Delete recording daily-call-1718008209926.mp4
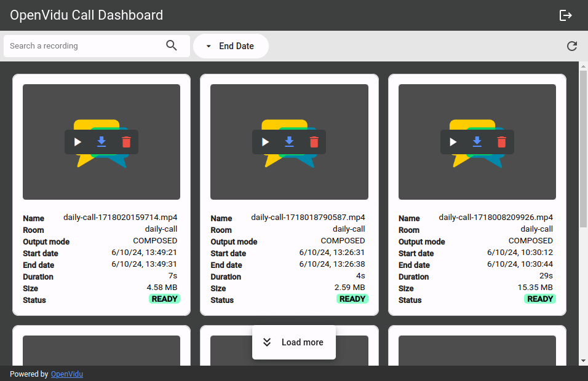This screenshot has height=381, width=588. click(x=502, y=142)
